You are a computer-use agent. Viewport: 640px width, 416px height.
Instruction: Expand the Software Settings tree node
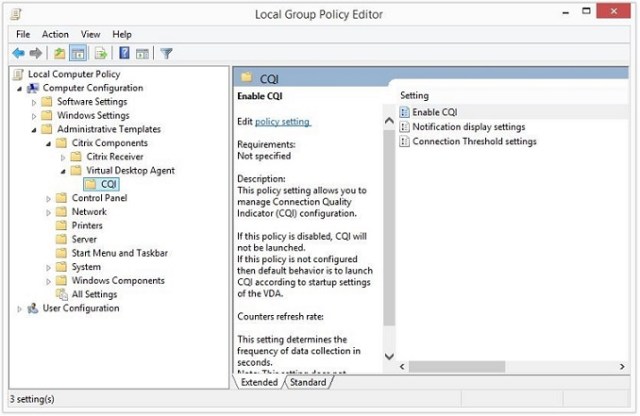click(34, 102)
